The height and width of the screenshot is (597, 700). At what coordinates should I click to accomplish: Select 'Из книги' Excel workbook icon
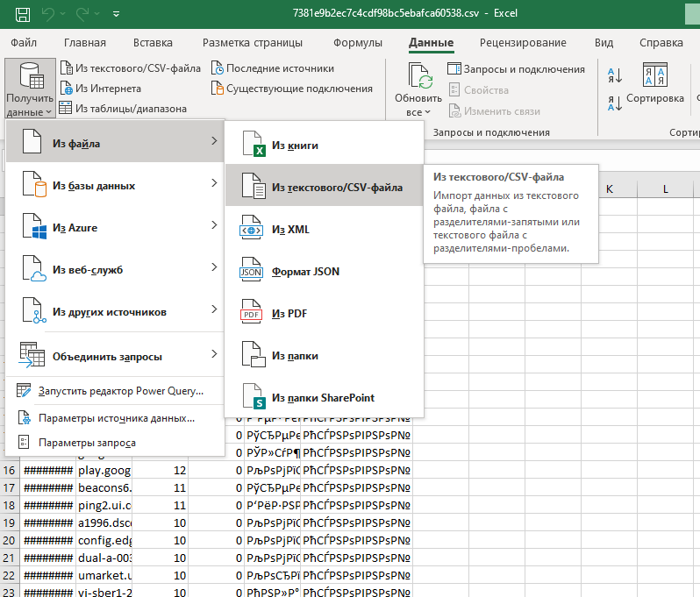click(x=252, y=146)
